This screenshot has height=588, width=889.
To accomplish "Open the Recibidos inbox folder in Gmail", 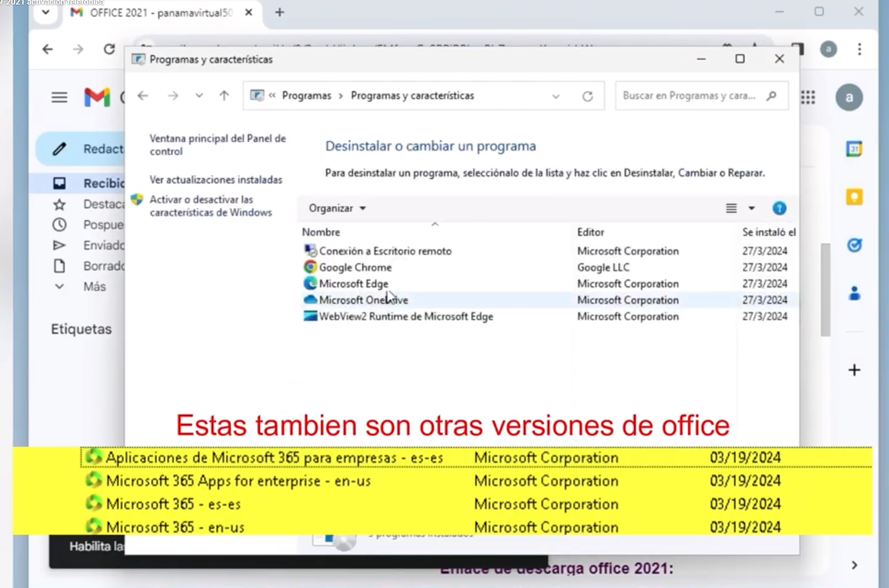I will coord(78,183).
